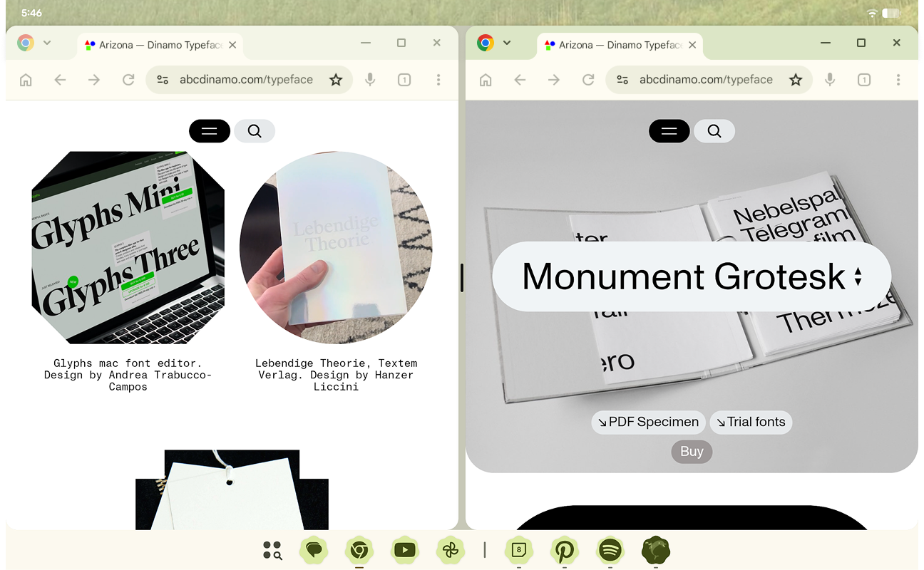Viewport: 924px width, 570px height.
Task: View site info icon in left address bar
Action: point(163,80)
